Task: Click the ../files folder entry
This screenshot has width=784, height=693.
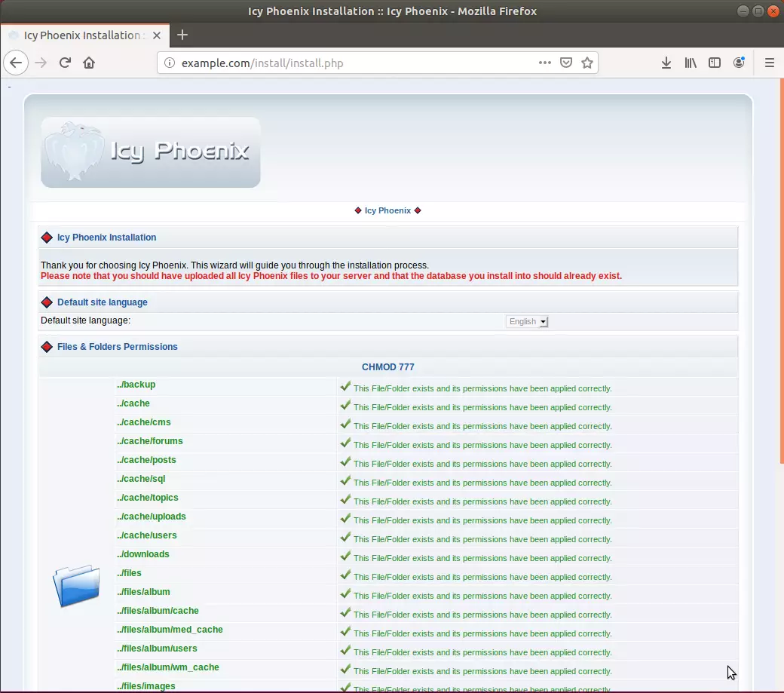Action: [129, 573]
